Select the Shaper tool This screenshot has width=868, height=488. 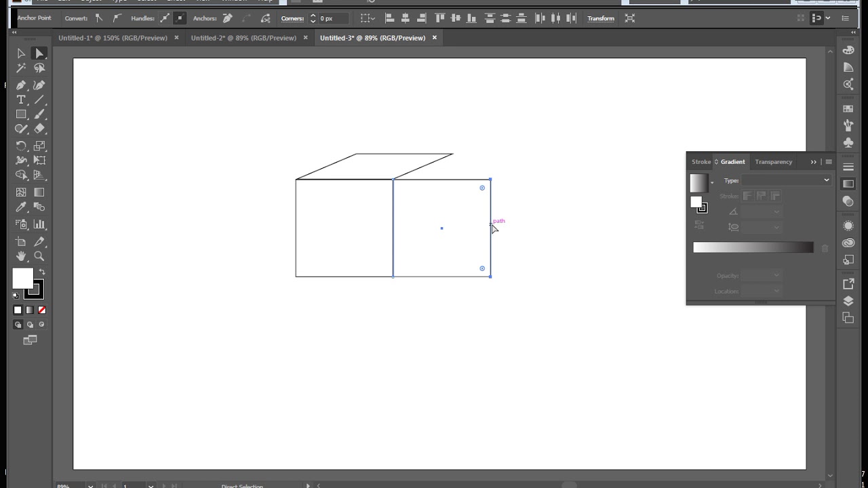tap(21, 129)
